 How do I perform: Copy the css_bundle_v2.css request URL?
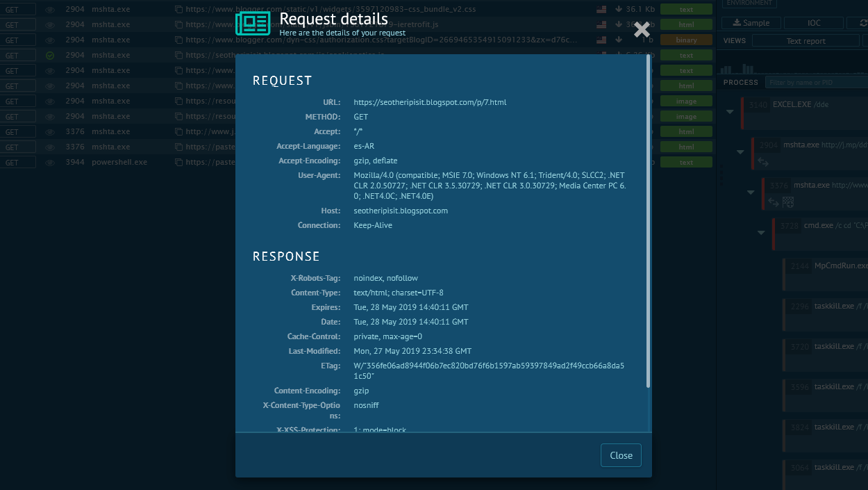178,10
